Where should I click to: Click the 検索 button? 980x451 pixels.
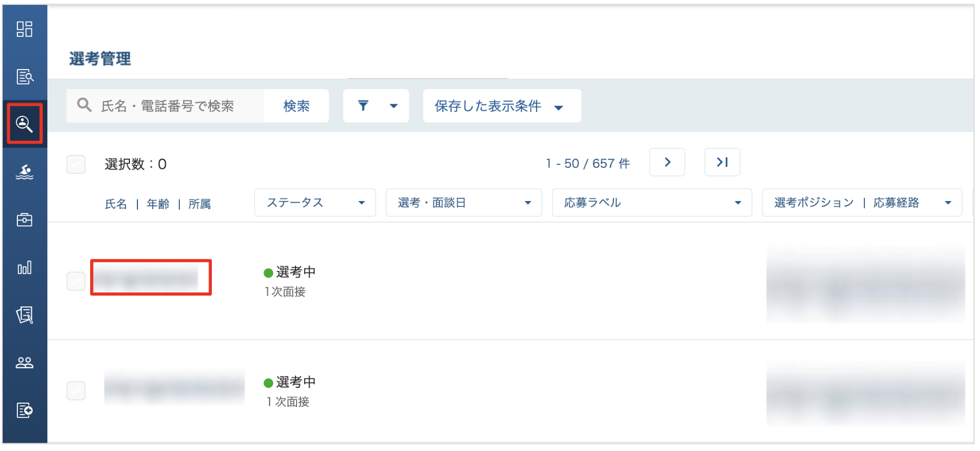(297, 106)
